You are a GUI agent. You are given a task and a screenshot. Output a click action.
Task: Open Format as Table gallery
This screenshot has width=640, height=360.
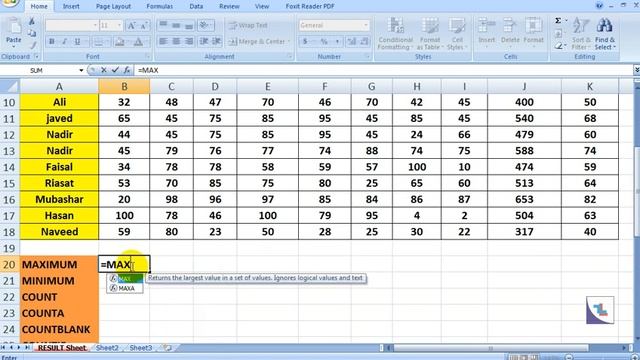430,34
